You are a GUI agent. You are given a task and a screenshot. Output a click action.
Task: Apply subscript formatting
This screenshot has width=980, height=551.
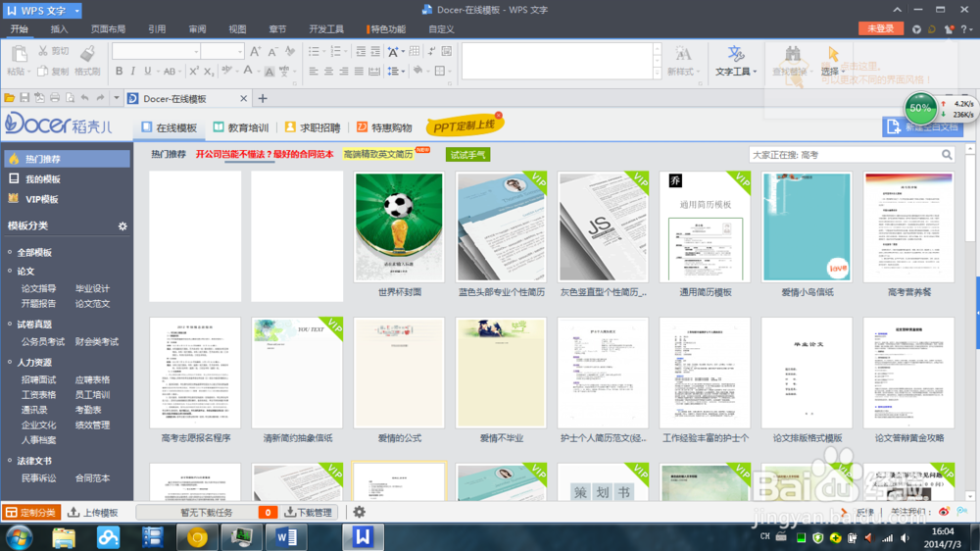(209, 72)
